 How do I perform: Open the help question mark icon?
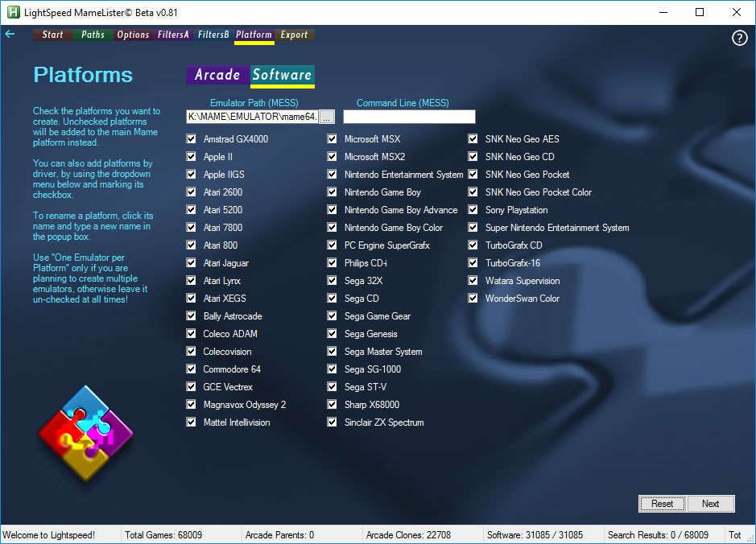[x=739, y=38]
